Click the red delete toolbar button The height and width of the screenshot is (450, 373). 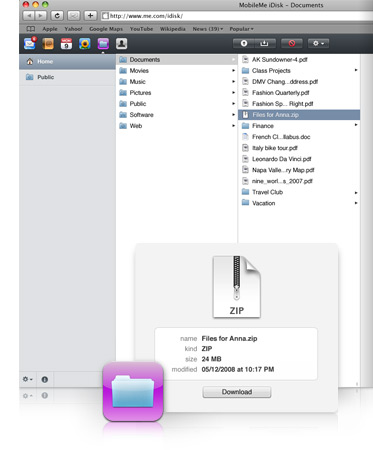[292, 43]
